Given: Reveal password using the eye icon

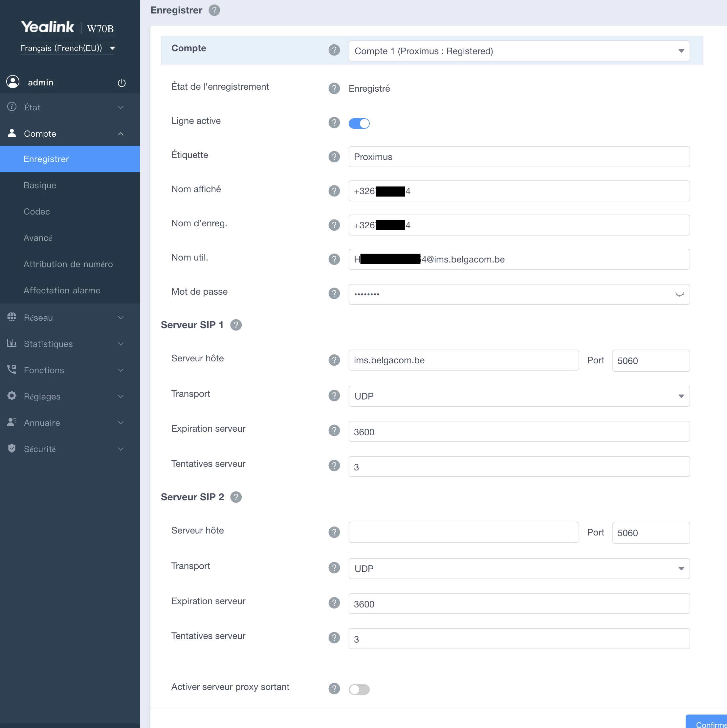Looking at the screenshot, I should 679,295.
